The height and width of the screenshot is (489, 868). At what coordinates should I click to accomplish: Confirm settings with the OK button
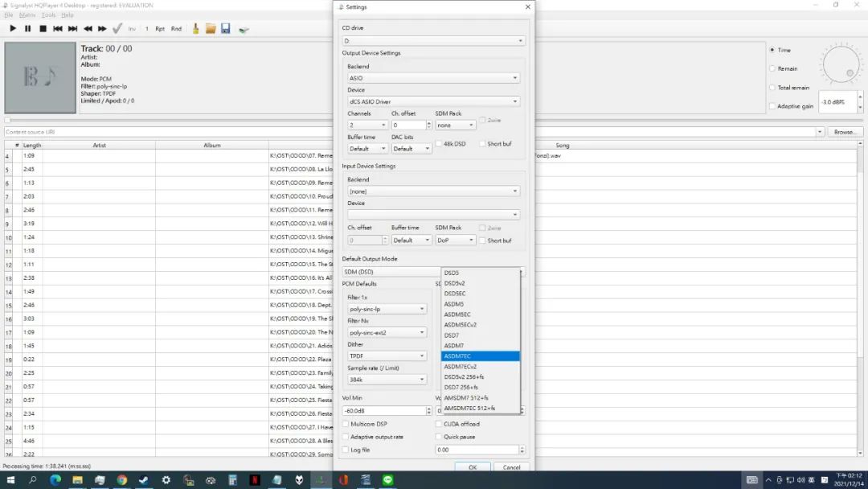(473, 467)
